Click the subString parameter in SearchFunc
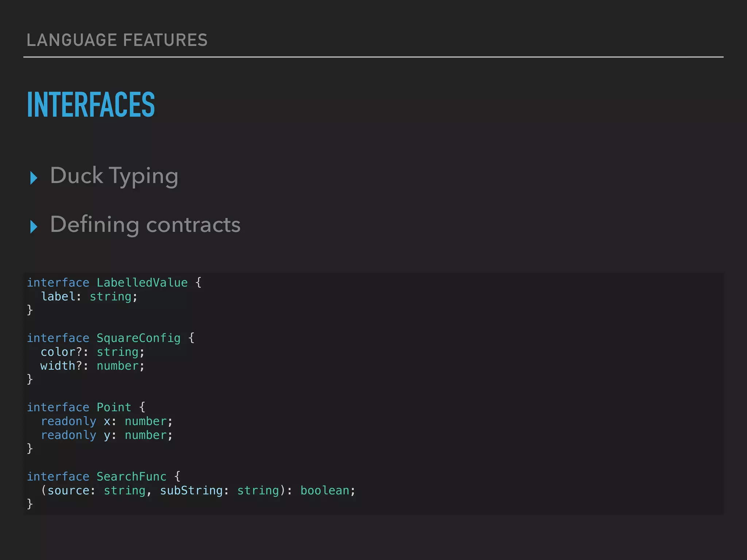 click(191, 490)
